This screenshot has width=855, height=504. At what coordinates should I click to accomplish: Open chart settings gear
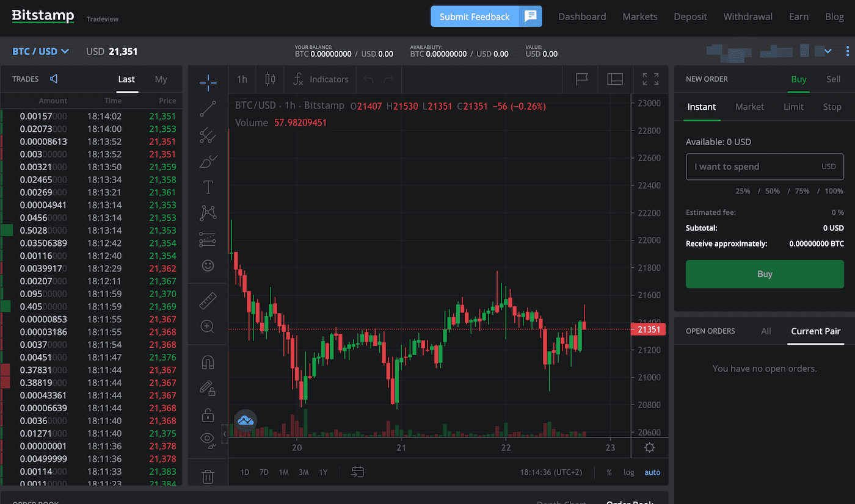[650, 447]
